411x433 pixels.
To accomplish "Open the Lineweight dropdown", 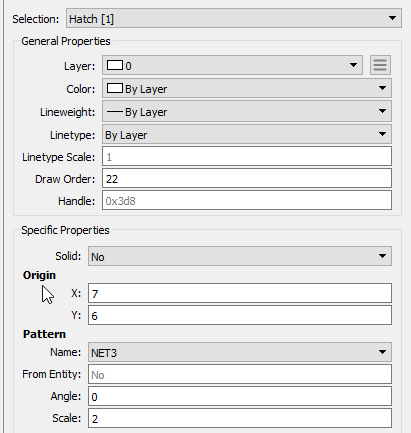I will 247,111.
